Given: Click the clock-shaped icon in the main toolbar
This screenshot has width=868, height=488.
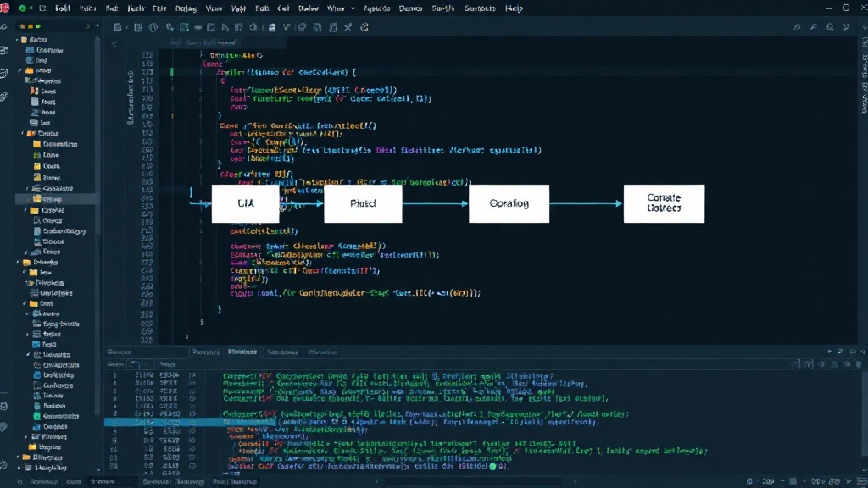Looking at the screenshot, I should [153, 27].
